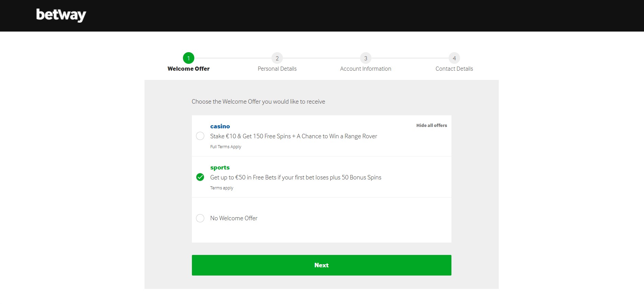Collapse offers with Hide all offers
The width and height of the screenshot is (644, 304).
coord(432,126)
